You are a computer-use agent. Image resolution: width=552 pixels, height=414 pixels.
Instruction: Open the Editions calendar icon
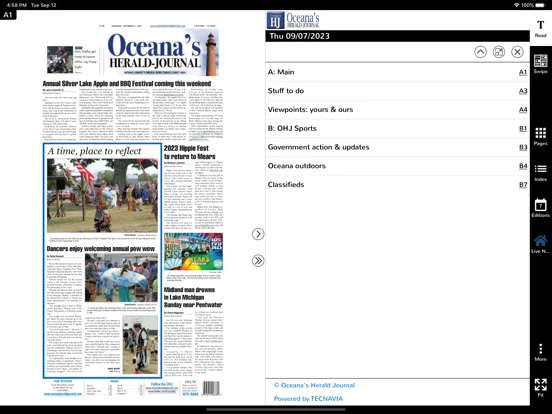[x=540, y=208]
